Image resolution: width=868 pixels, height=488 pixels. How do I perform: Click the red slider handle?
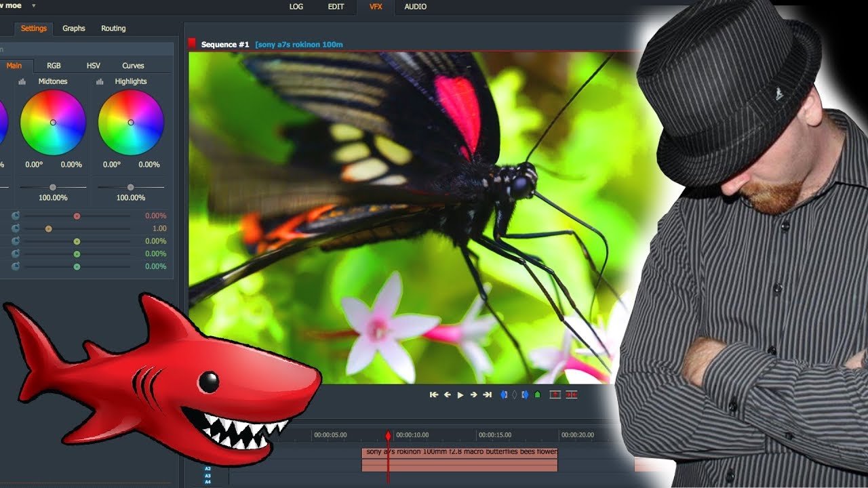(77, 216)
